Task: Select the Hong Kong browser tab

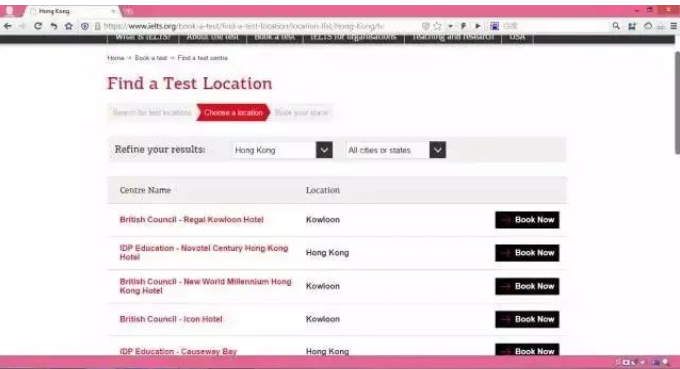Action: coord(72,11)
